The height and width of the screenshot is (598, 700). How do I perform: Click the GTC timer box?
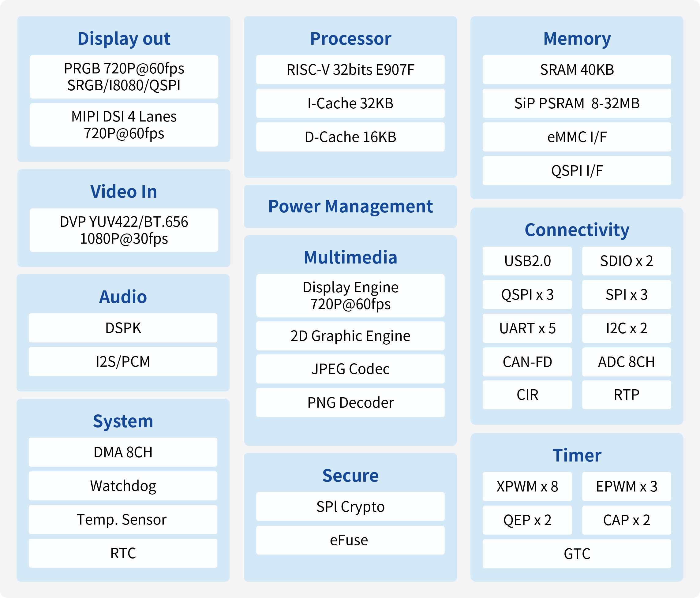576,554
